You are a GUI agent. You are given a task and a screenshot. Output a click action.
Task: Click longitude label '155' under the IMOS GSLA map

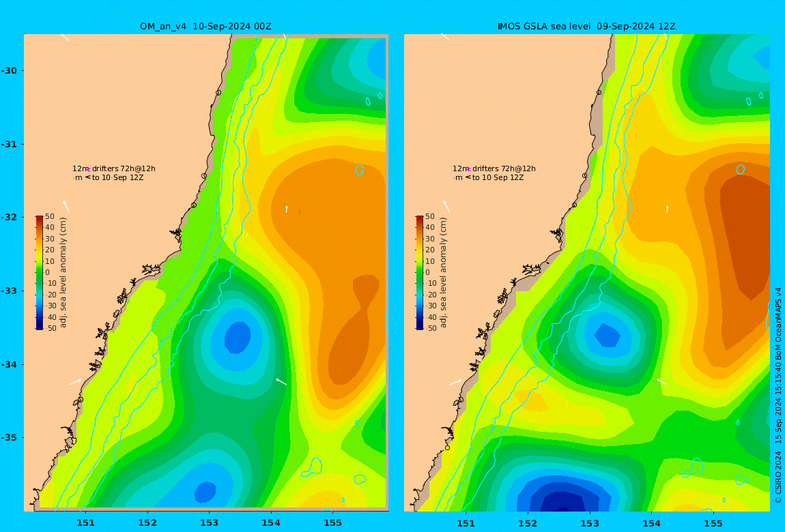pos(713,523)
